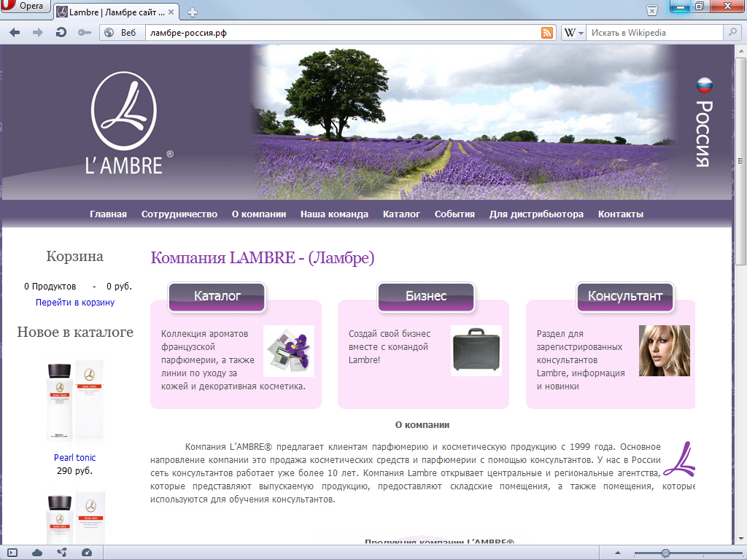This screenshot has width=747, height=560.
Task: Adjust the page zoom slider
Action: tap(665, 553)
